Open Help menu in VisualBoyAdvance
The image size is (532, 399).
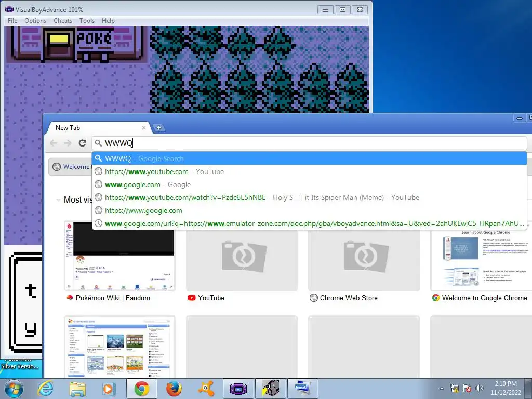tap(108, 21)
